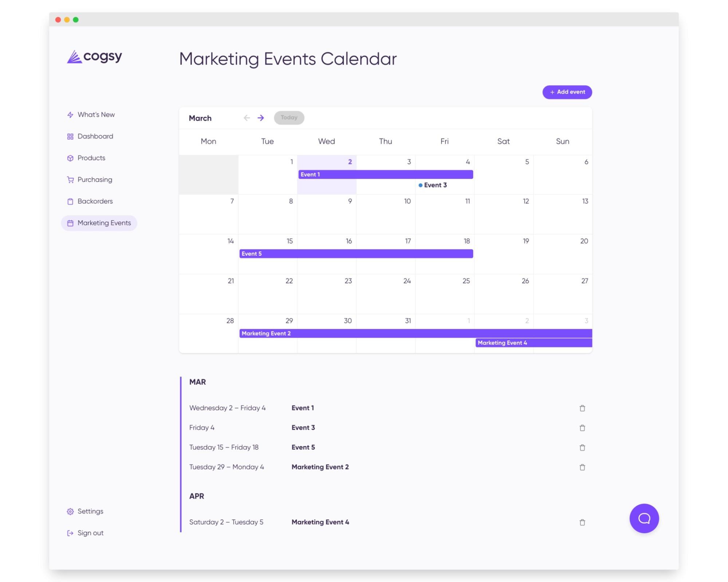Click the Dashboard grid icon
This screenshot has width=728, height=582.
pos(70,136)
